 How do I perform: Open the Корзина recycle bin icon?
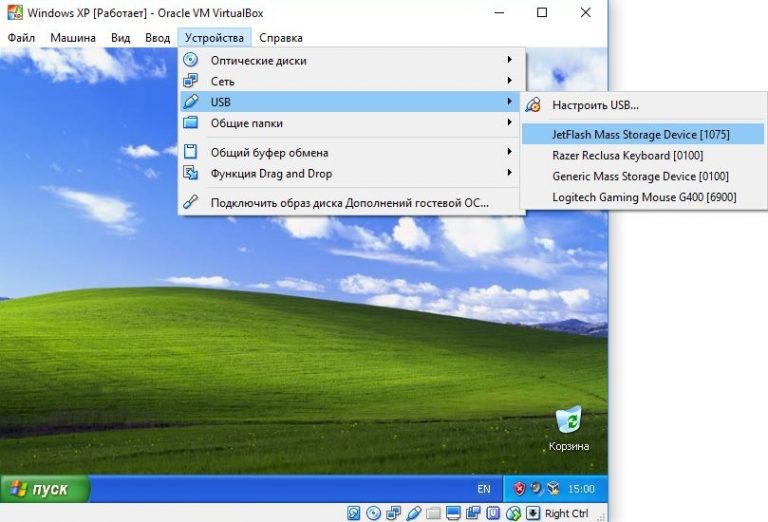(569, 428)
